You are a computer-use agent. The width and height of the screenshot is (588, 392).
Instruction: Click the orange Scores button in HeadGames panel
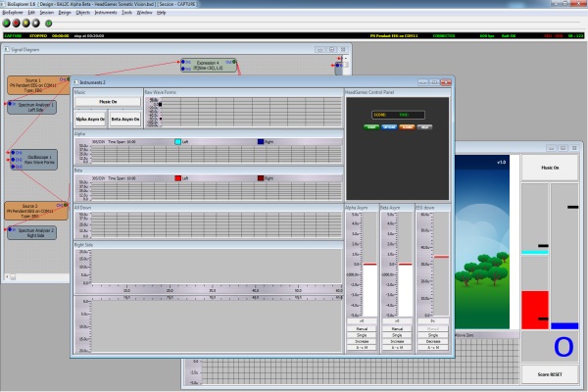[x=407, y=127]
